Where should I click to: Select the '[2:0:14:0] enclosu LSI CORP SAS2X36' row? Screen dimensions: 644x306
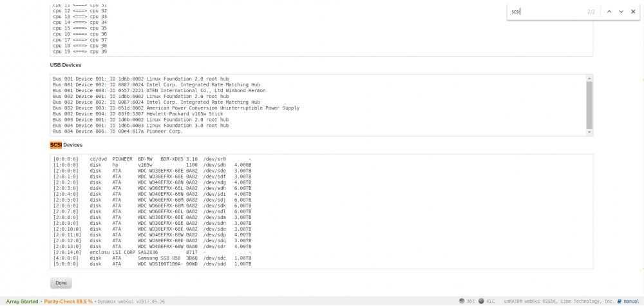152,252
